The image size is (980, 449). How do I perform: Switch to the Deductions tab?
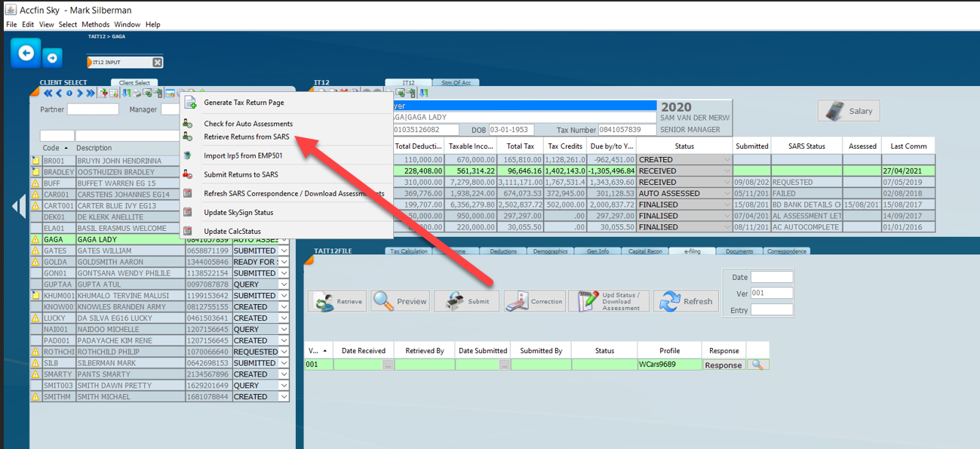(503, 251)
